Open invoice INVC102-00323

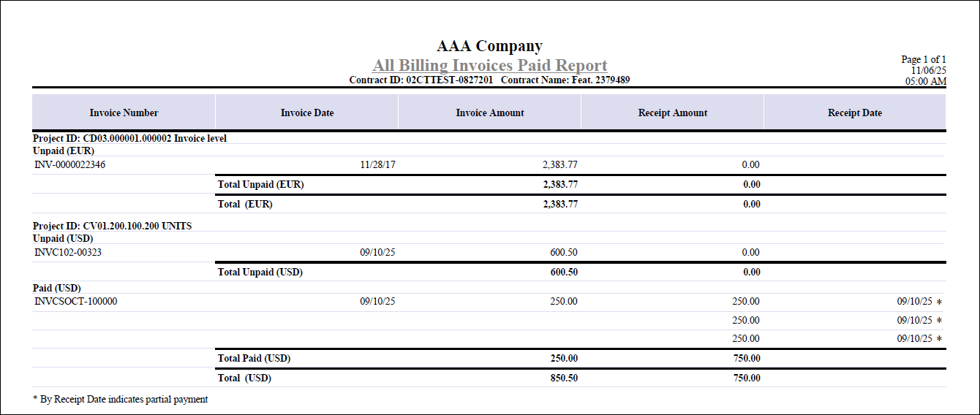(x=67, y=253)
